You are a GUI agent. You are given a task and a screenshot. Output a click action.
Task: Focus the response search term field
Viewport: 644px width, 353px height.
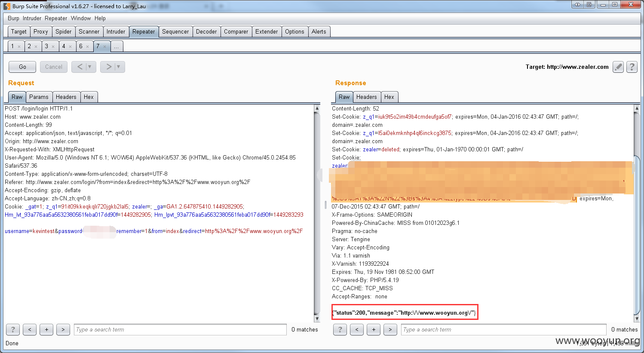coord(504,329)
